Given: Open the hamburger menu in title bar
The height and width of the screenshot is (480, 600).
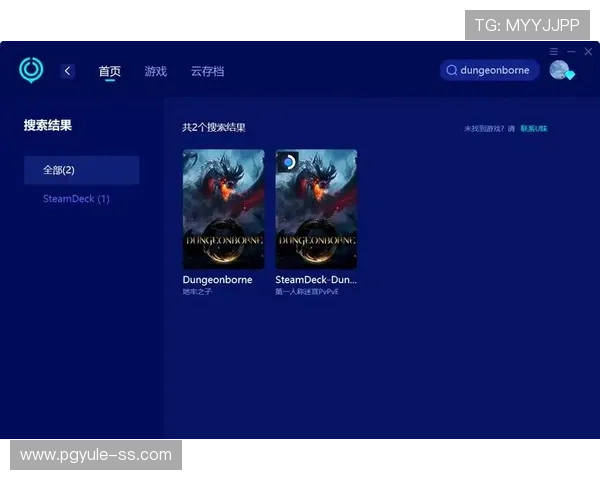Looking at the screenshot, I should tap(553, 51).
